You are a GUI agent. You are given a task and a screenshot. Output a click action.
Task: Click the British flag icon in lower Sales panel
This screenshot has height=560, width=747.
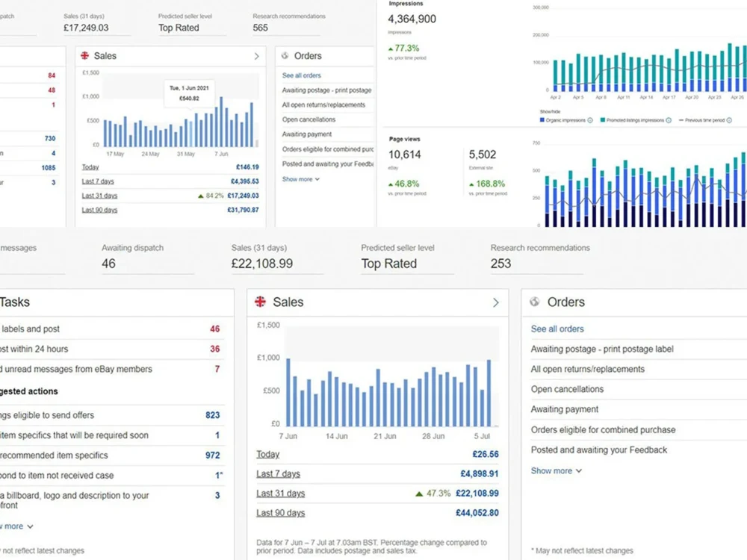click(260, 302)
